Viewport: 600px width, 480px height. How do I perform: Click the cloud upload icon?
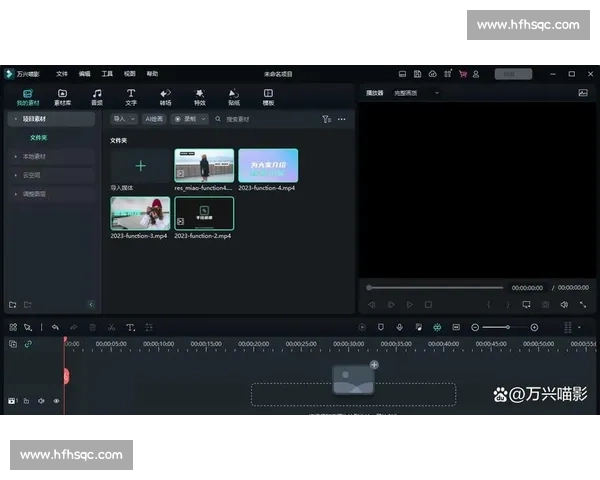click(432, 74)
